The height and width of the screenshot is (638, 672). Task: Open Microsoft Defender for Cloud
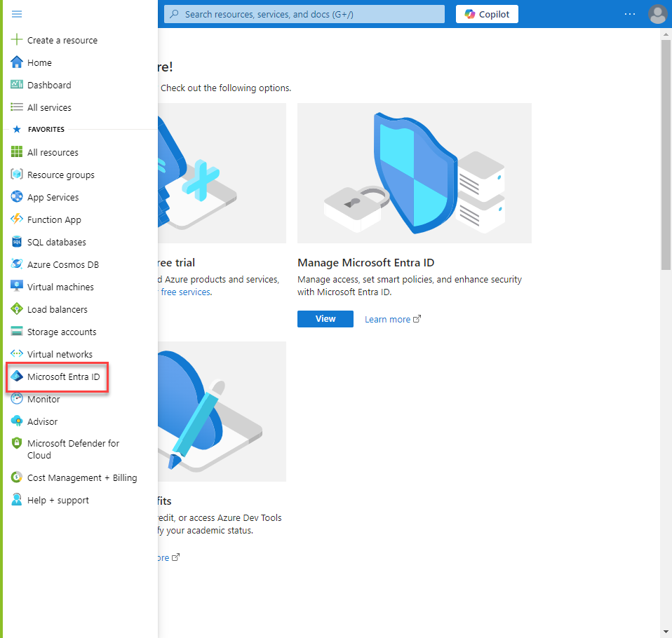(71, 449)
